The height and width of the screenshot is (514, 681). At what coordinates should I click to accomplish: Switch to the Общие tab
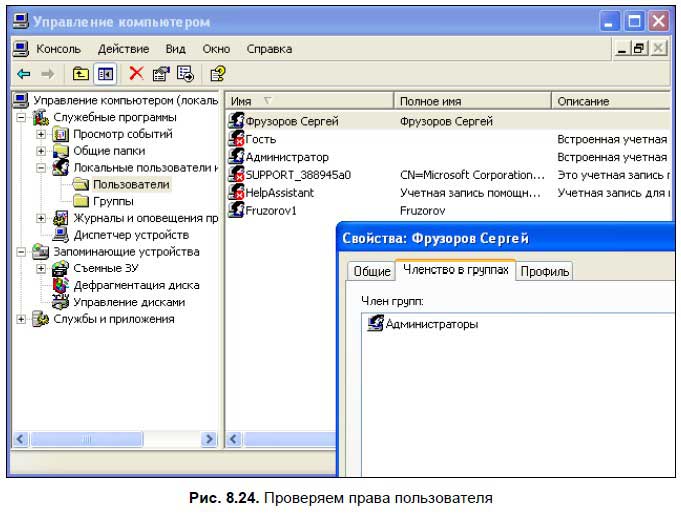[x=371, y=271]
